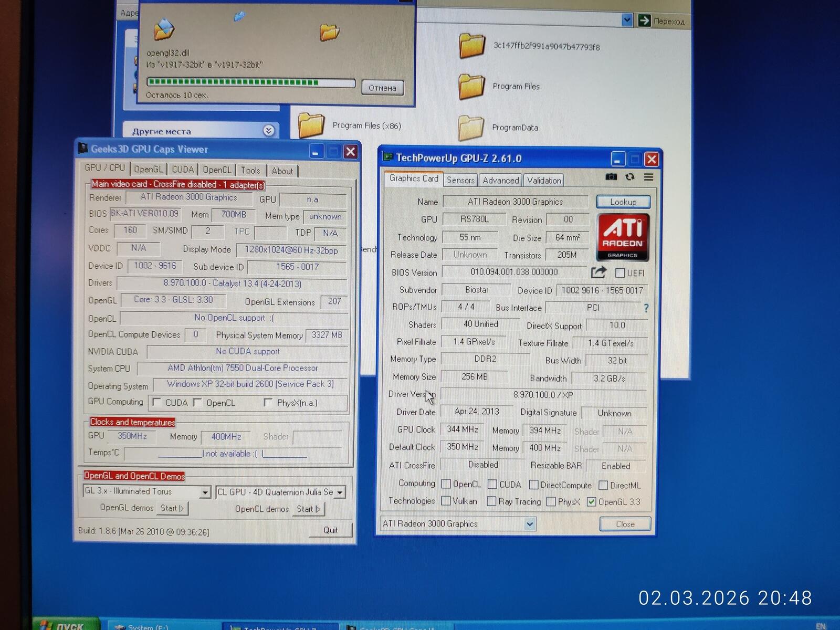
Task: Click the BIOS Version field in GPU-Z
Action: click(x=514, y=272)
